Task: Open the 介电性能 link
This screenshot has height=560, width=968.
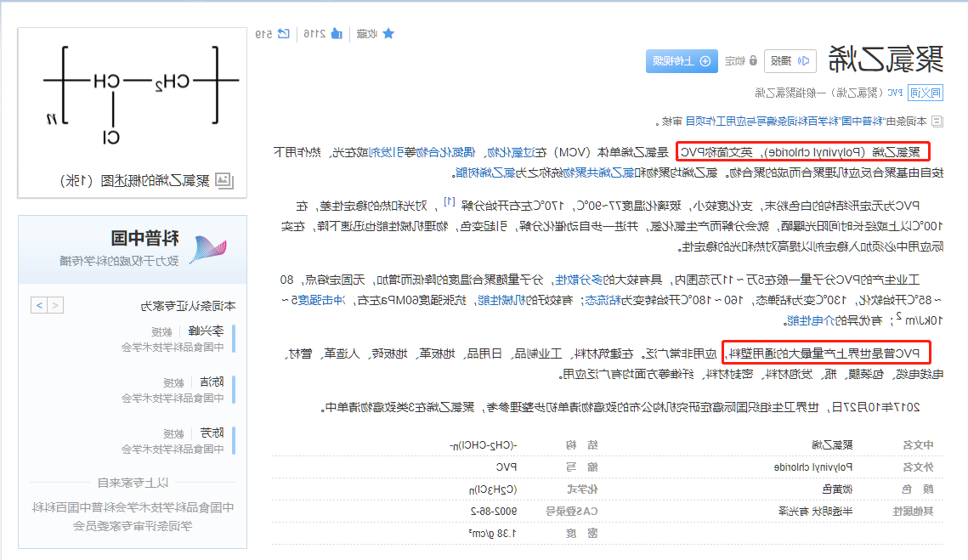Action: click(809, 320)
